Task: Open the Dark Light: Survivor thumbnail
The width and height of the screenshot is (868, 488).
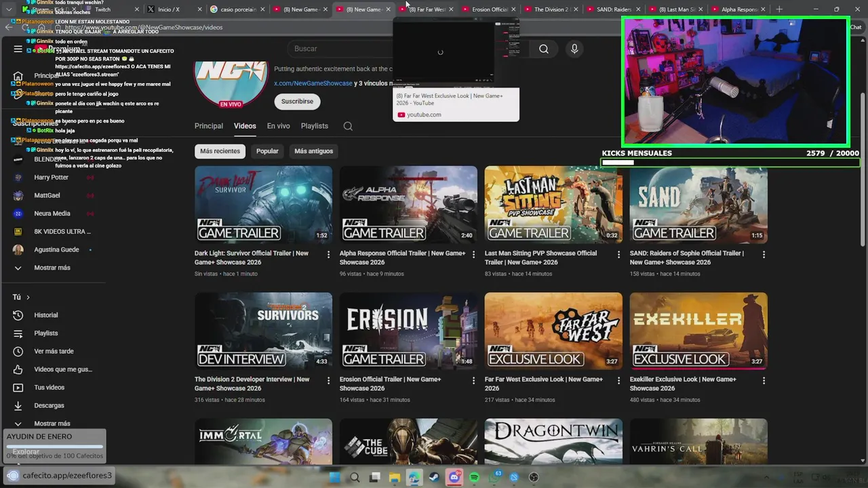Action: (x=263, y=205)
